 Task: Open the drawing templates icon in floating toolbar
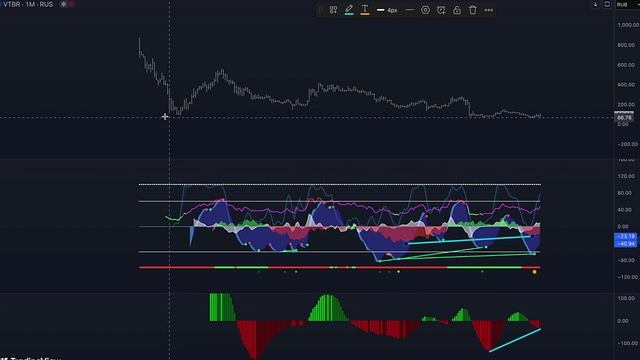[333, 10]
